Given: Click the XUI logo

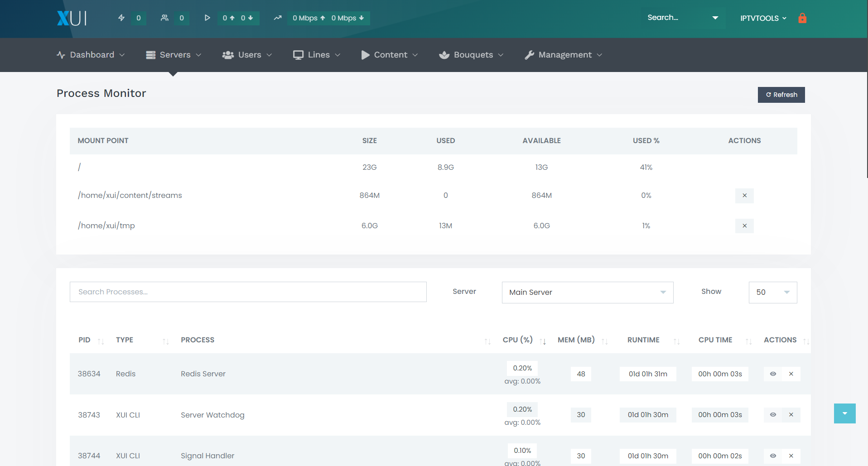Looking at the screenshot, I should coord(72,18).
